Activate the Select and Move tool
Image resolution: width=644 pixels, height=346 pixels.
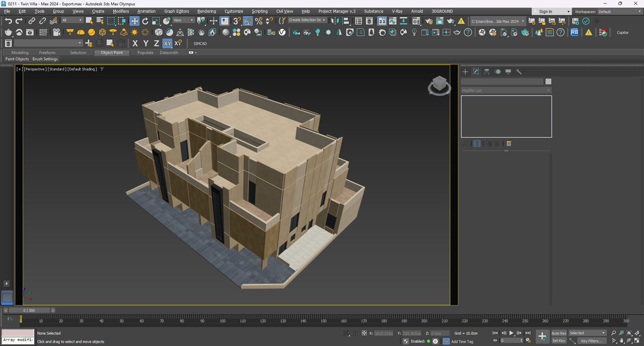[134, 21]
